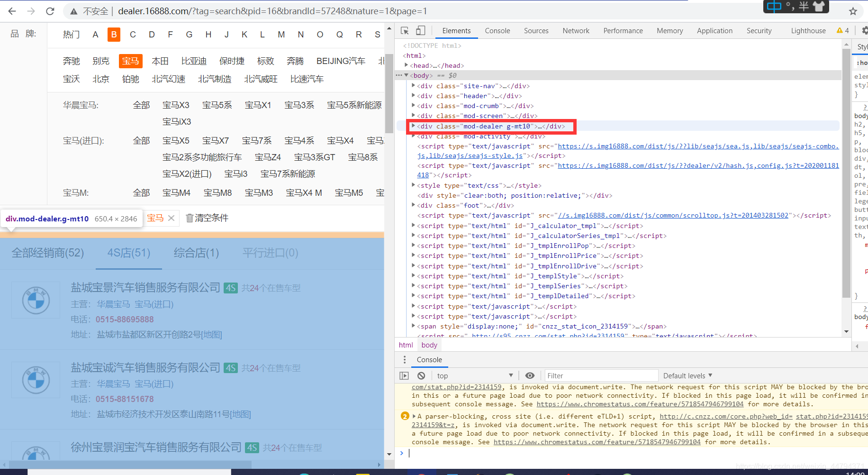Expand the head element node

(x=406, y=65)
